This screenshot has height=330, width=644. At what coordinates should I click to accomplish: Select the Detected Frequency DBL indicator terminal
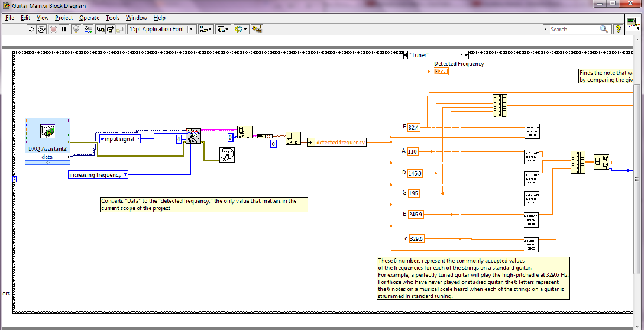coord(442,71)
